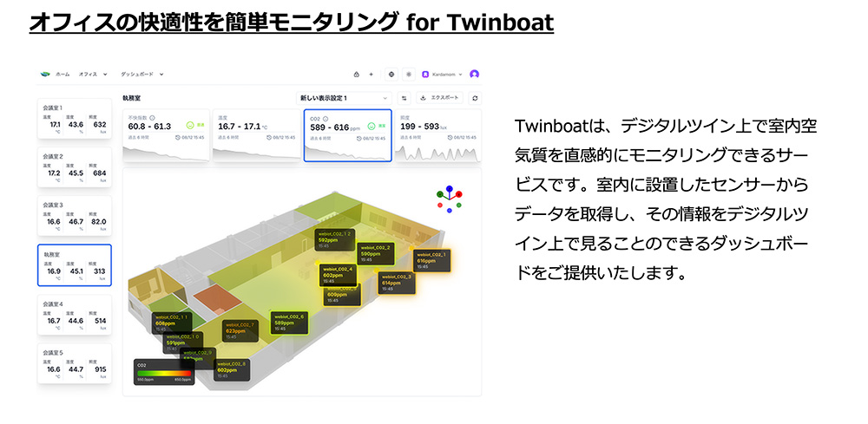This screenshot has height=424, width=868.
Task: Click the lock icon in header
Action: coord(356,75)
